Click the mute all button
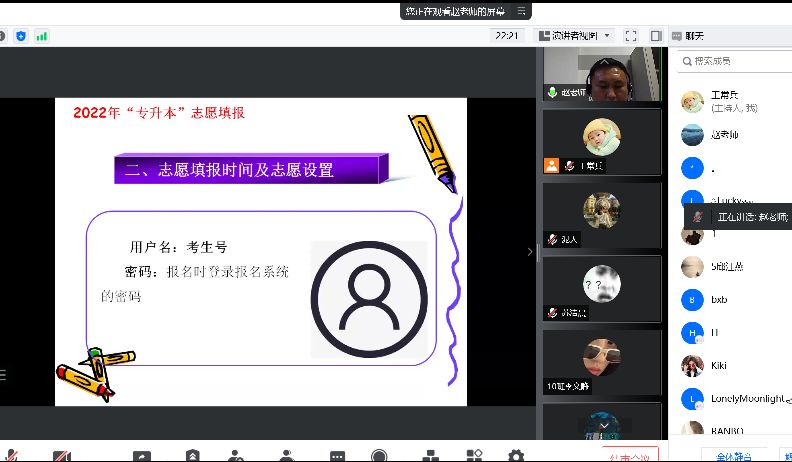This screenshot has width=792, height=462. click(x=735, y=456)
